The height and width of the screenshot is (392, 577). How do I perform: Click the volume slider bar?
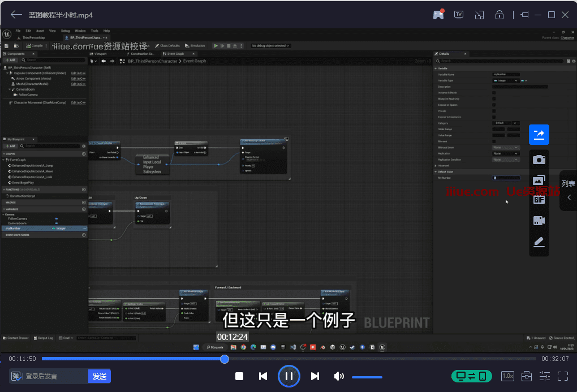click(x=367, y=377)
